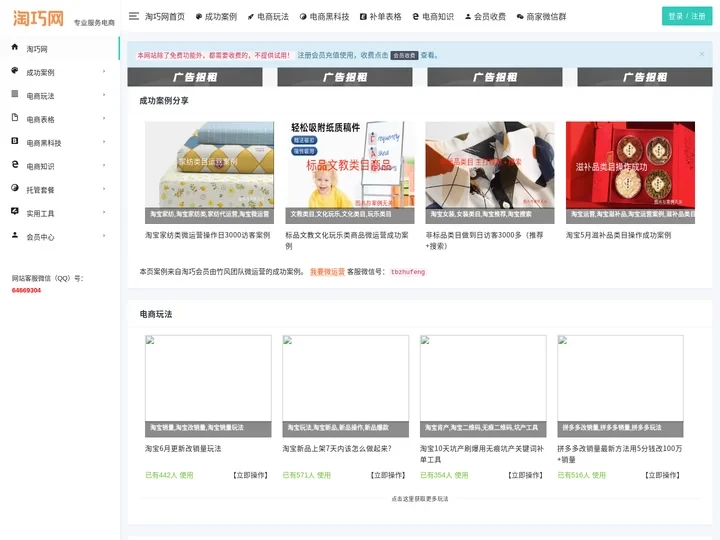Screen dimensions: 720x540
Task: Select 托管套餐 sidebar label
Action: coord(40,190)
